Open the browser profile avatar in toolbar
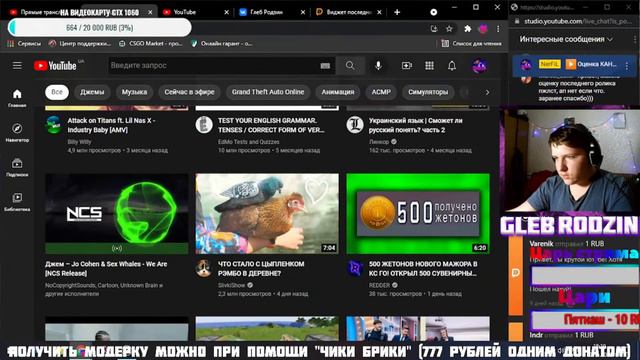This screenshot has width=640, height=360. [483, 29]
